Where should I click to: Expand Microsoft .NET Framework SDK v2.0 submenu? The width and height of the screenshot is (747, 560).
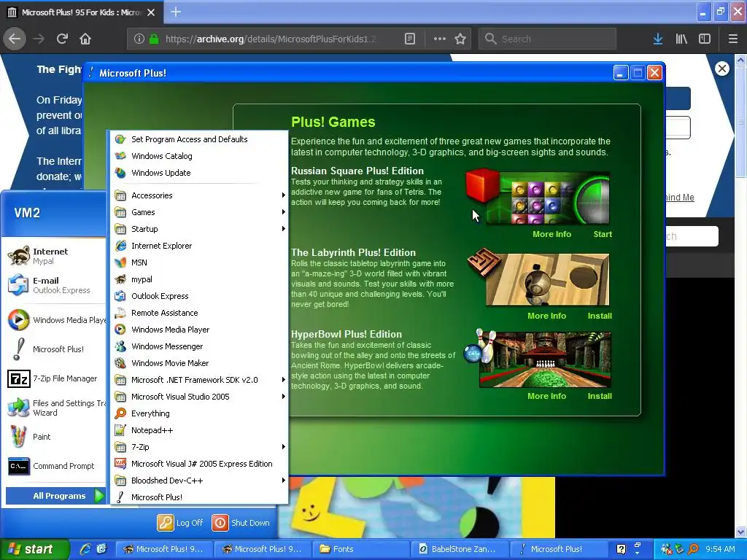click(x=199, y=379)
